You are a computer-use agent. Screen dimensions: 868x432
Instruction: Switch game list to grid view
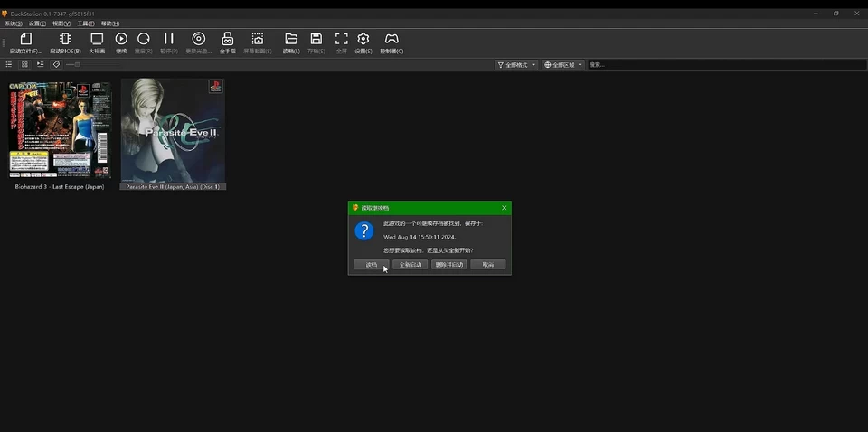[24, 65]
